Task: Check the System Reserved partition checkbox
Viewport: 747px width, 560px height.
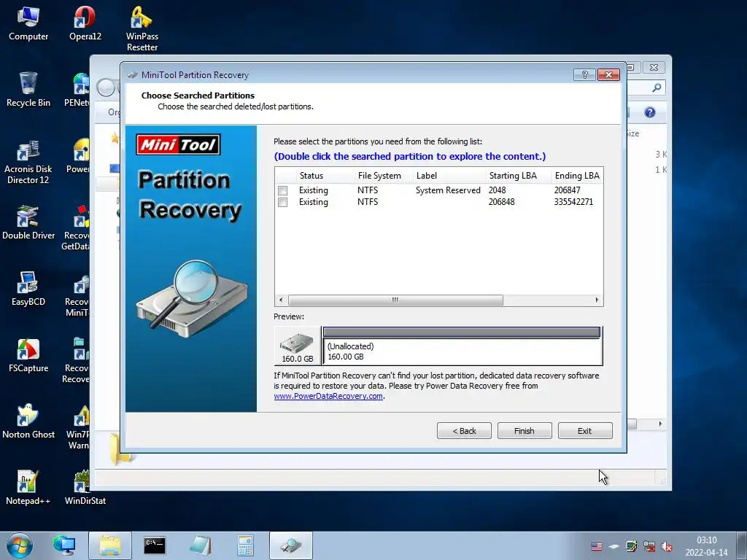Action: (x=282, y=190)
